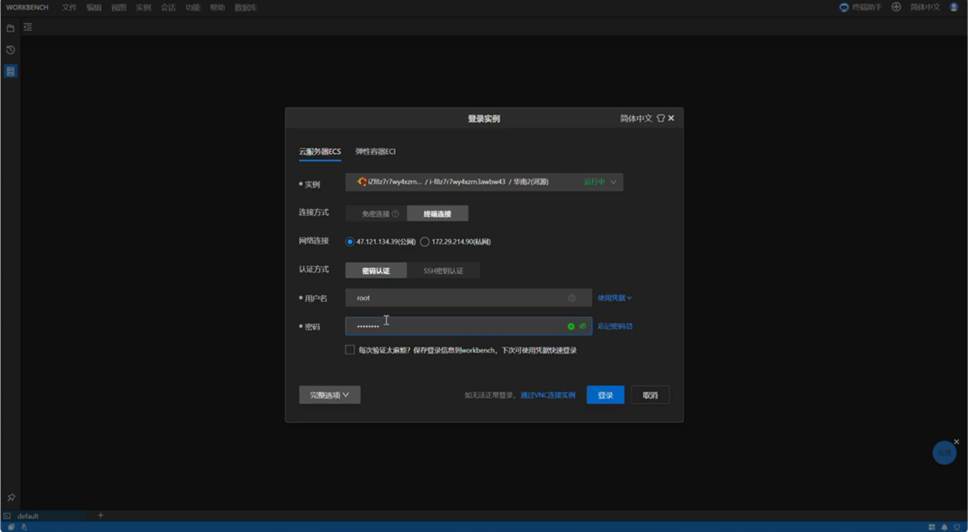The height and width of the screenshot is (532, 968).
Task: Open the history icon in left sidebar
Action: (11, 50)
